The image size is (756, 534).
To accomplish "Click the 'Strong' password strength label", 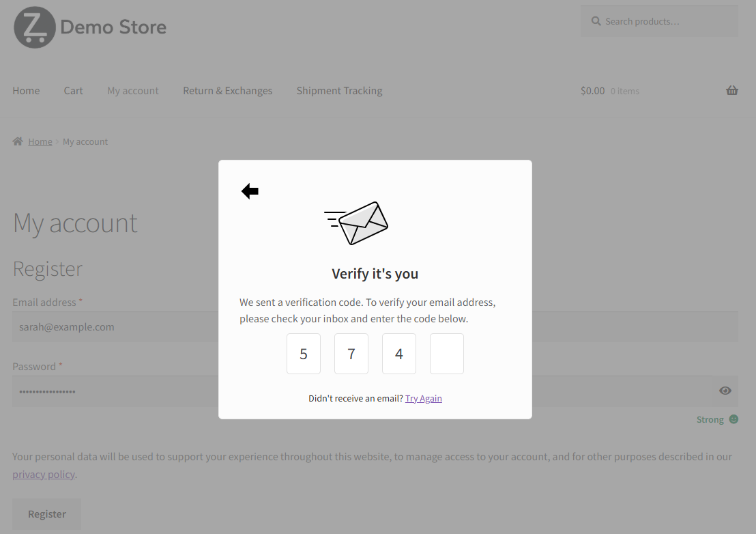I will (x=710, y=420).
